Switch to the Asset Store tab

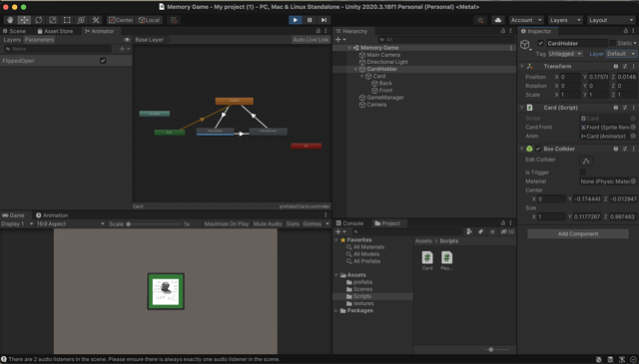point(55,31)
